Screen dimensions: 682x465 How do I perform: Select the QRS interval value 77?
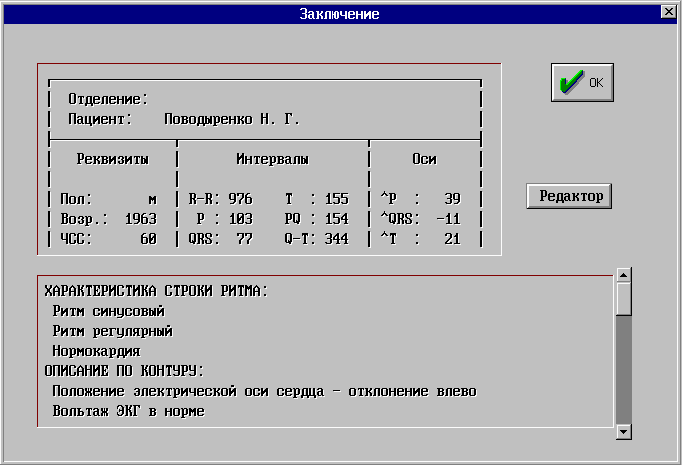(244, 239)
